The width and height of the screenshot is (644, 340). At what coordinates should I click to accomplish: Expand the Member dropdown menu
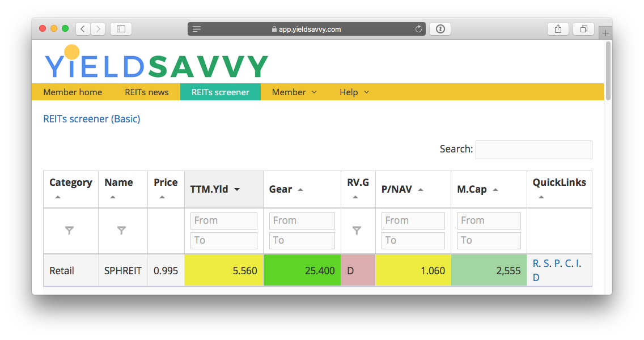point(294,92)
